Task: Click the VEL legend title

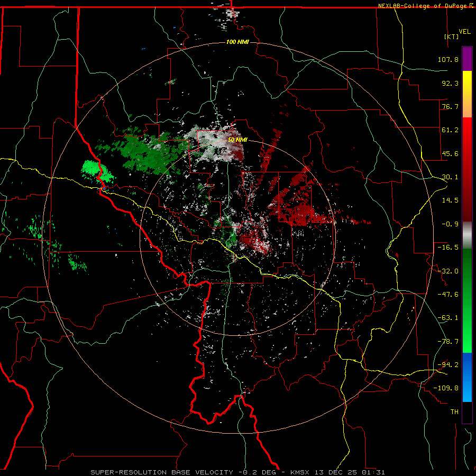Action: point(465,32)
